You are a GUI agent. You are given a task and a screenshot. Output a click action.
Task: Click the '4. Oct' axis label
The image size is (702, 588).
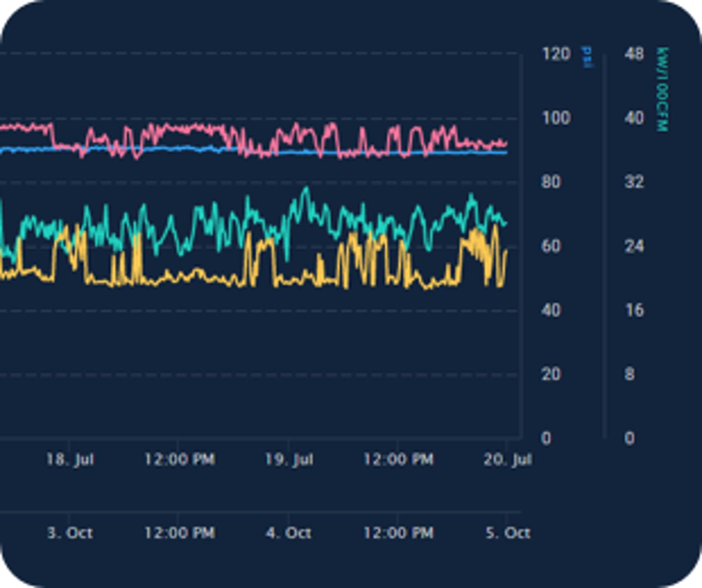click(x=289, y=533)
